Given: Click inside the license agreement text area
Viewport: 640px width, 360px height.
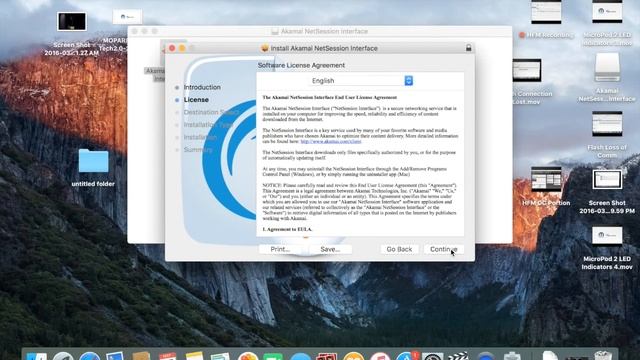Looking at the screenshot, I should (x=360, y=163).
